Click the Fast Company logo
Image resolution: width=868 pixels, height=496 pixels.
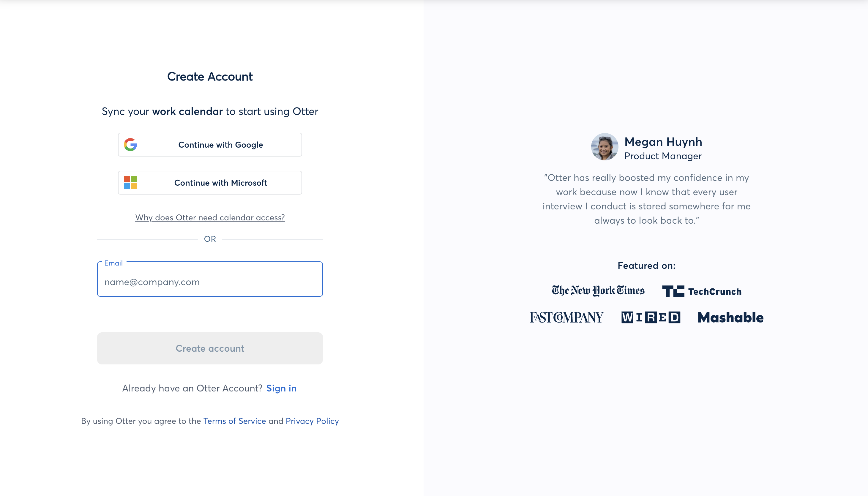point(566,317)
